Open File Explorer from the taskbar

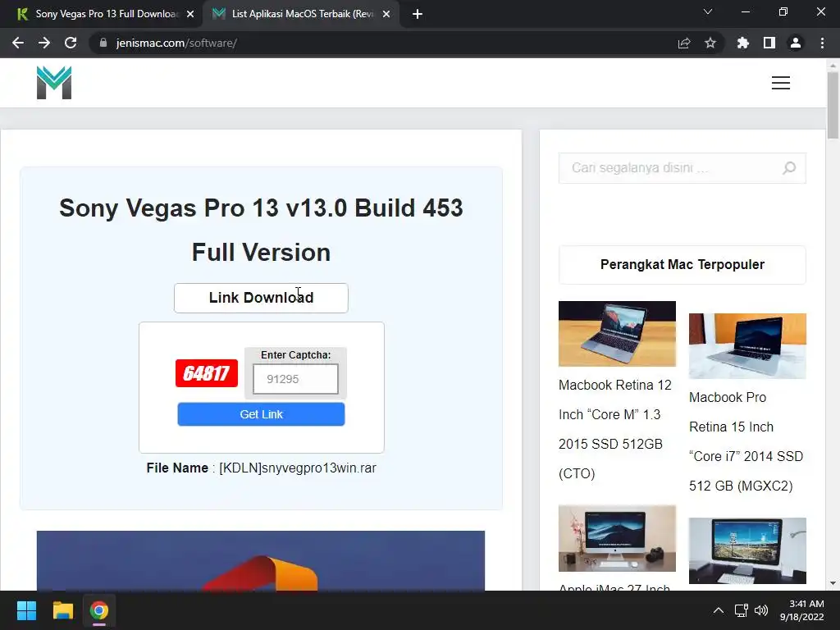click(62, 610)
